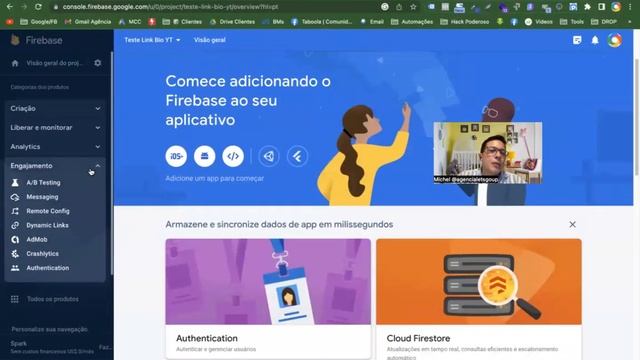
Task: Open the Tools bookmarks folder
Action: click(572, 22)
